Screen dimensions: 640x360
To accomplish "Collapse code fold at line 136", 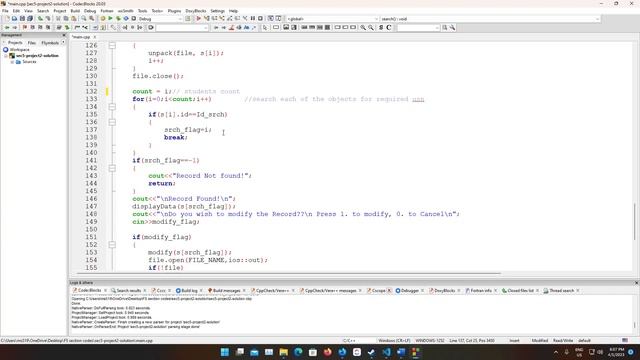I will pyautogui.click(x=112, y=122).
